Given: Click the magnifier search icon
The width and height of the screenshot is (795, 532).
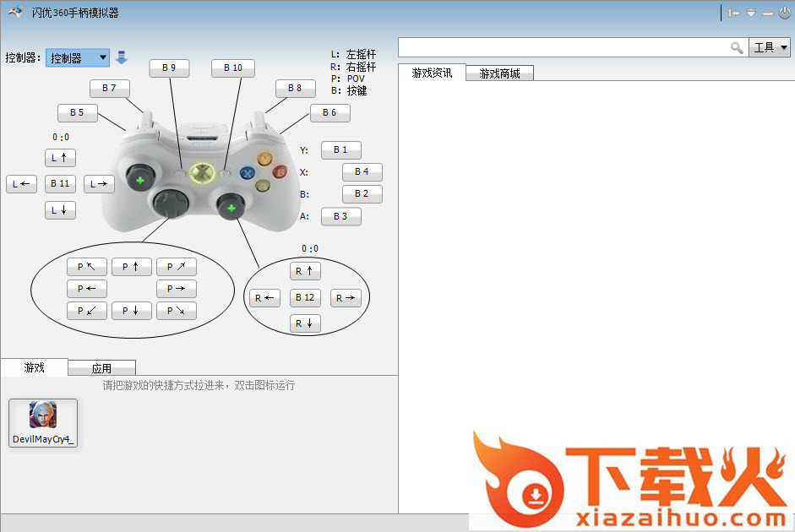Looking at the screenshot, I should [x=737, y=48].
